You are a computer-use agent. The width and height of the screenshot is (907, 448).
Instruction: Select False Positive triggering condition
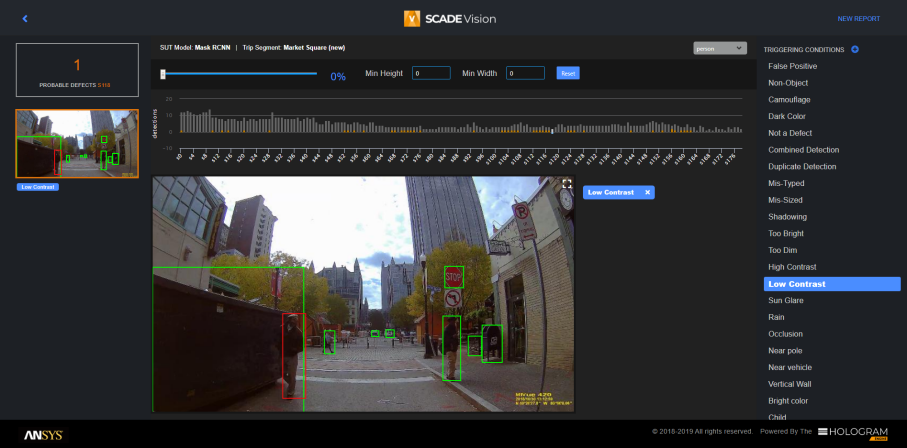click(792, 67)
